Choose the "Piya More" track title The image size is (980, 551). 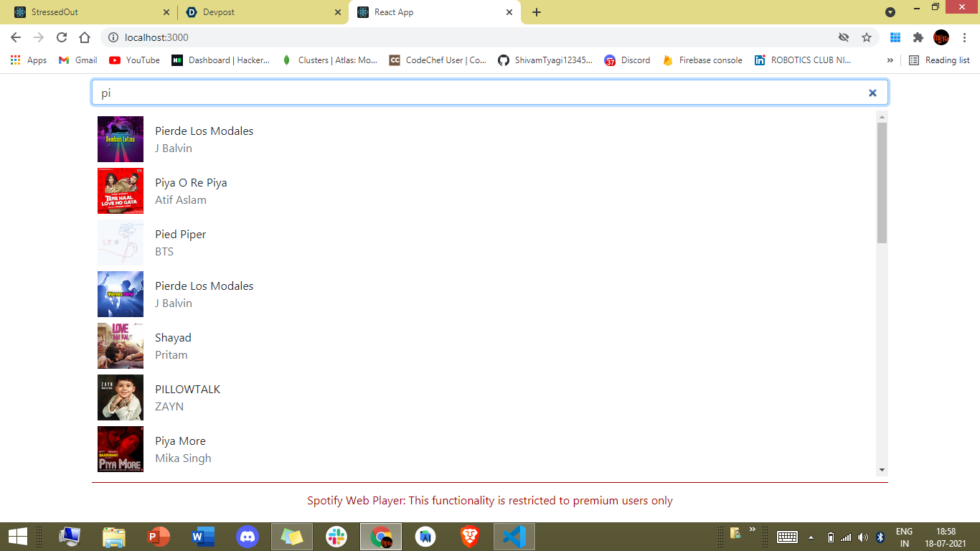point(180,441)
